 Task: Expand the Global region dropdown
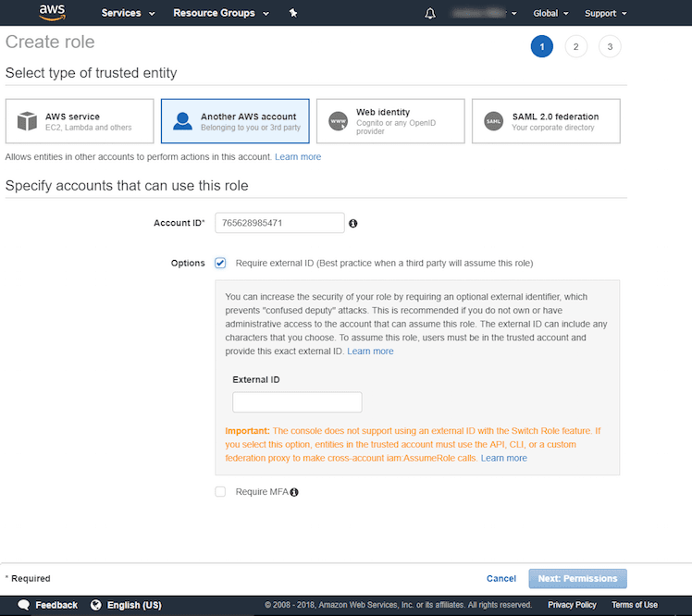coord(551,13)
